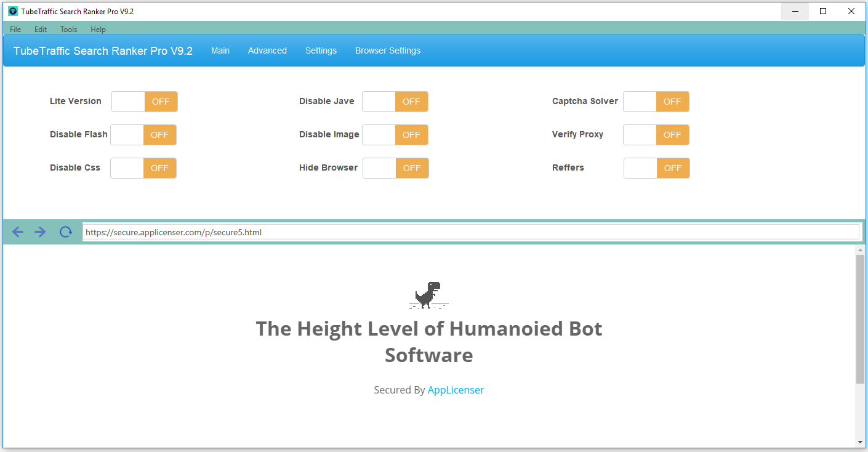Open the Tools menu
The height and width of the screenshot is (452, 868).
pos(68,30)
